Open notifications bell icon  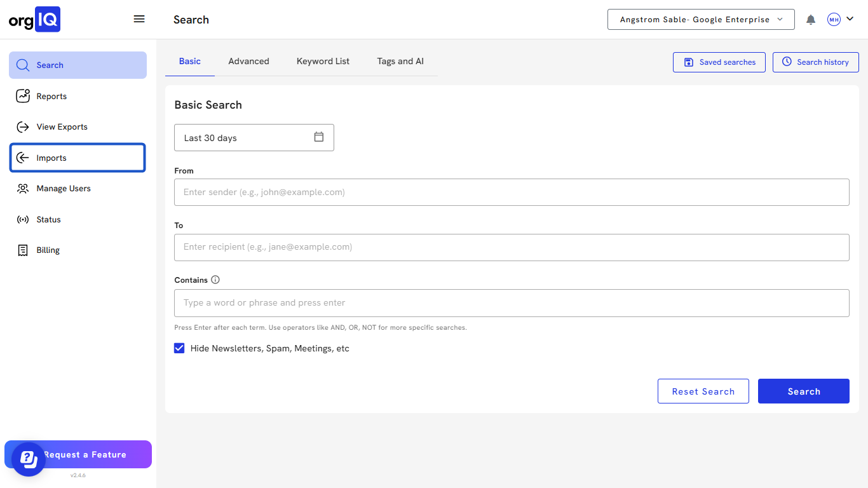811,20
